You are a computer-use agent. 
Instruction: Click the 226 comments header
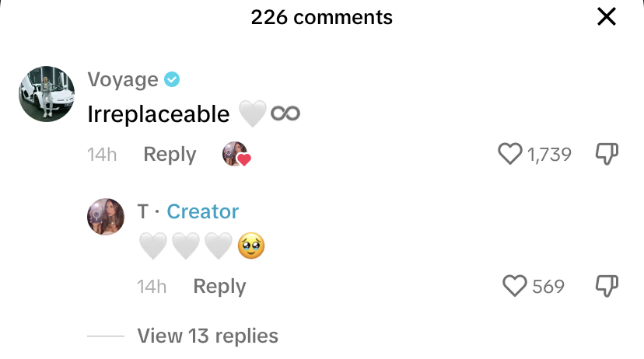tap(321, 17)
